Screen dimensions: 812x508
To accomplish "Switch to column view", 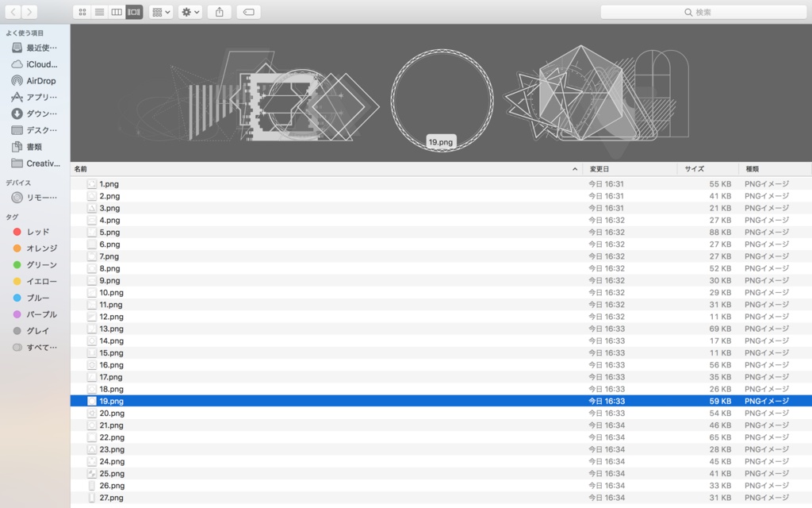I will click(x=117, y=12).
